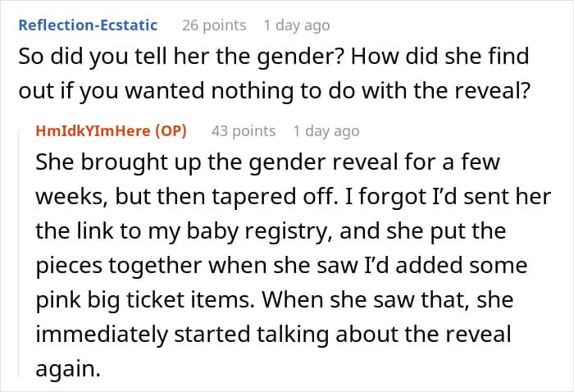Image resolution: width=574 pixels, height=392 pixels.
Task: Open HmIdkYImHere's user profile
Action: (x=93, y=130)
